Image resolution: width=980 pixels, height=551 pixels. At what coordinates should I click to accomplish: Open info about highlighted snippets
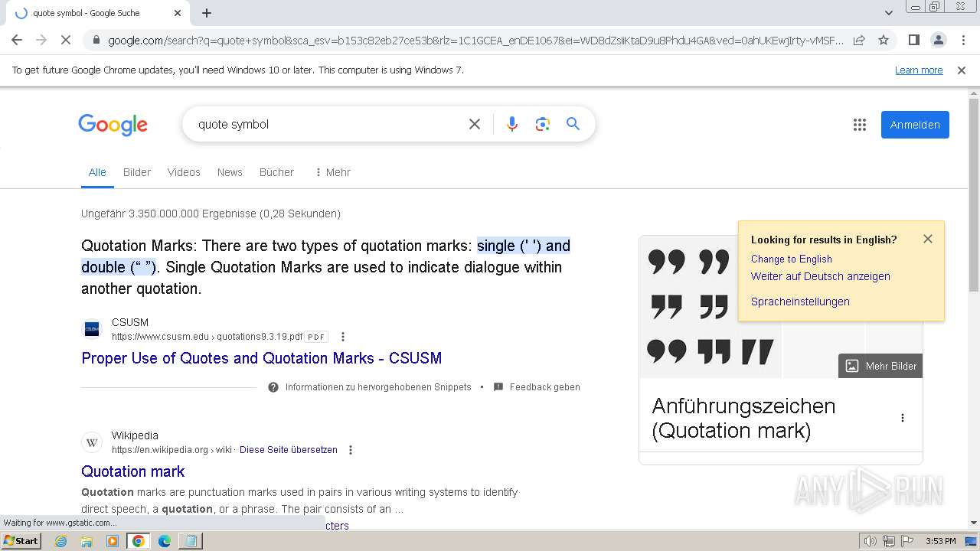(370, 387)
